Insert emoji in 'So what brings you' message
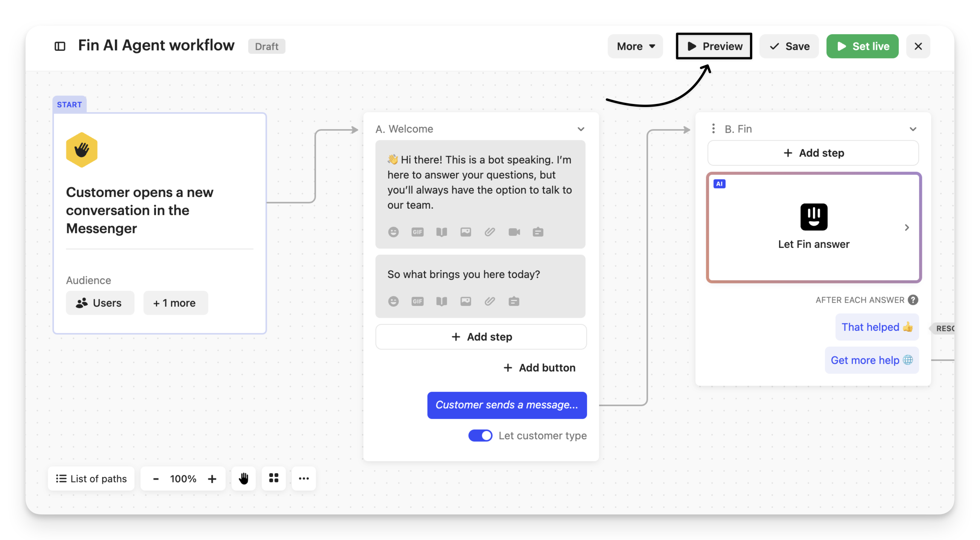Screen dimensions: 980x540 point(393,301)
